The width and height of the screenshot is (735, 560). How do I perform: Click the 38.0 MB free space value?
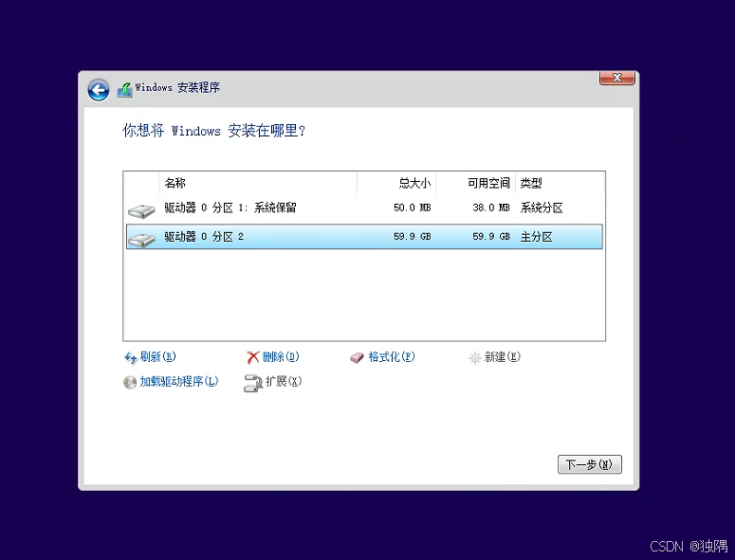pyautogui.click(x=490, y=208)
